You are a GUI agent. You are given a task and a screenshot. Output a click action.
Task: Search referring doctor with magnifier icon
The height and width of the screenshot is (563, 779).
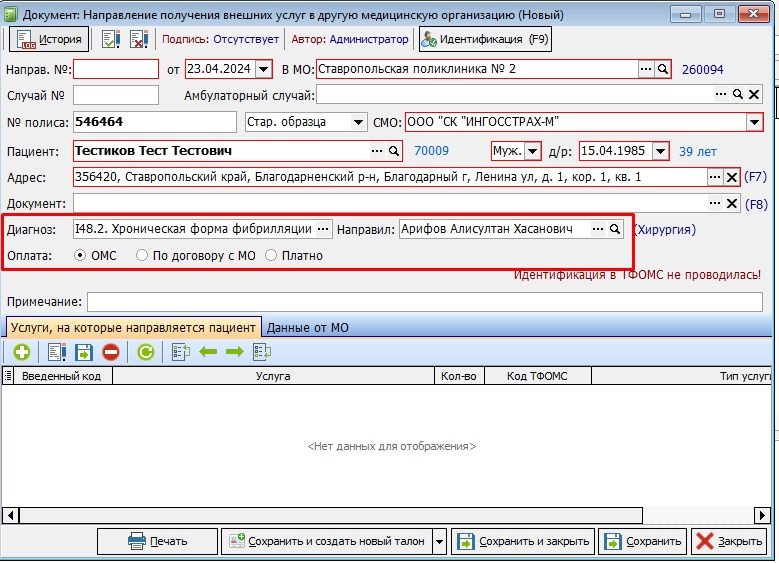pos(615,229)
